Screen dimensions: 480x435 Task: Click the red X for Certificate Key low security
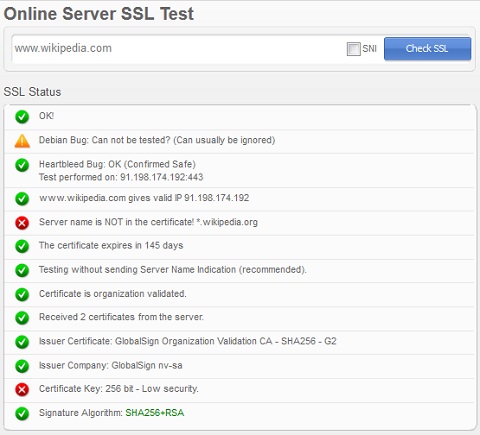(x=22, y=389)
